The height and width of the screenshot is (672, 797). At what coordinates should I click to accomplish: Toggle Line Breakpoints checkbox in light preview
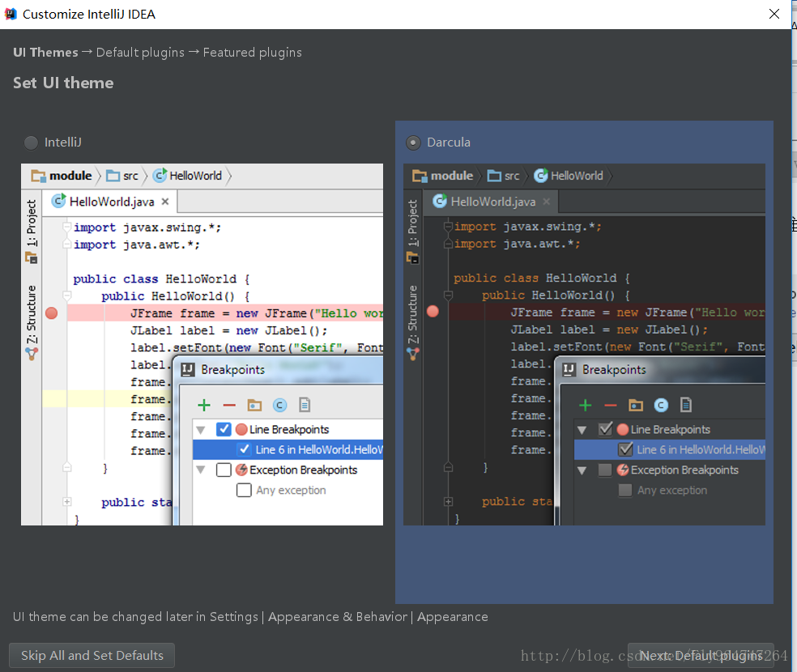[x=224, y=429]
